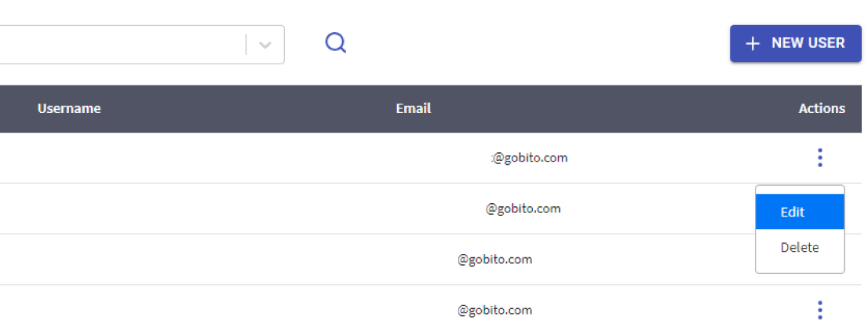This screenshot has width=868, height=335.
Task: Select the second row's @gobito.com email
Action: pyautogui.click(x=523, y=209)
